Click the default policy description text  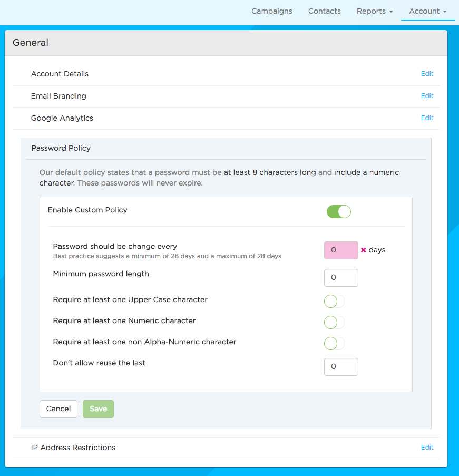pos(219,178)
